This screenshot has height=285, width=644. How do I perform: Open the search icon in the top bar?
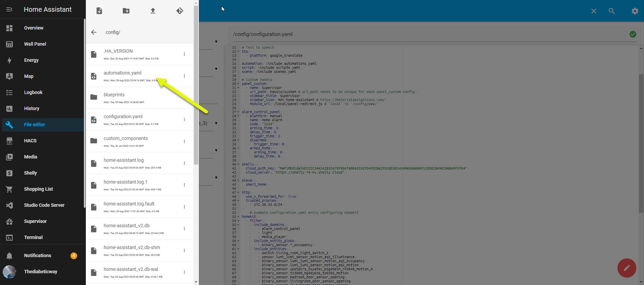pyautogui.click(x=611, y=11)
